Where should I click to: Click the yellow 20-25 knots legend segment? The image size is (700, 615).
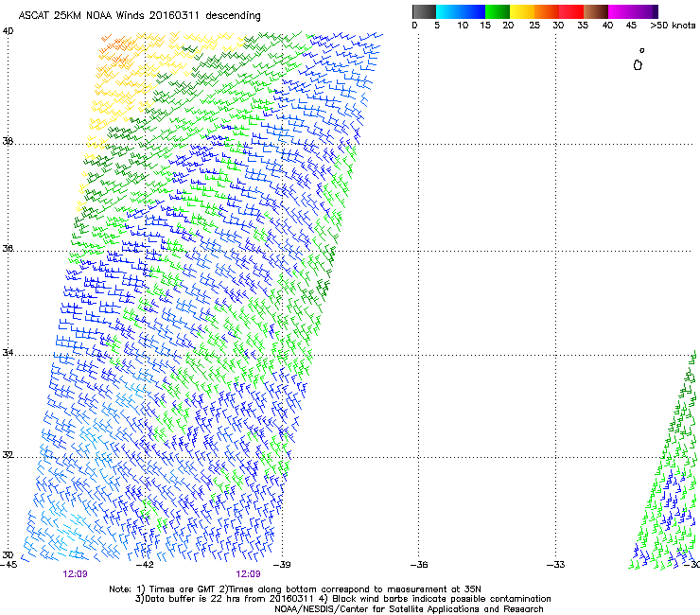(x=522, y=11)
